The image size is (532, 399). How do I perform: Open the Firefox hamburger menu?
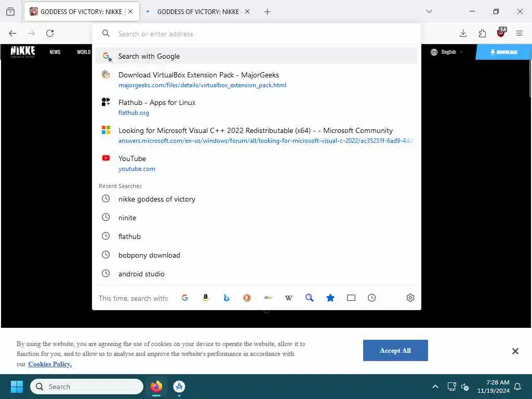(520, 33)
